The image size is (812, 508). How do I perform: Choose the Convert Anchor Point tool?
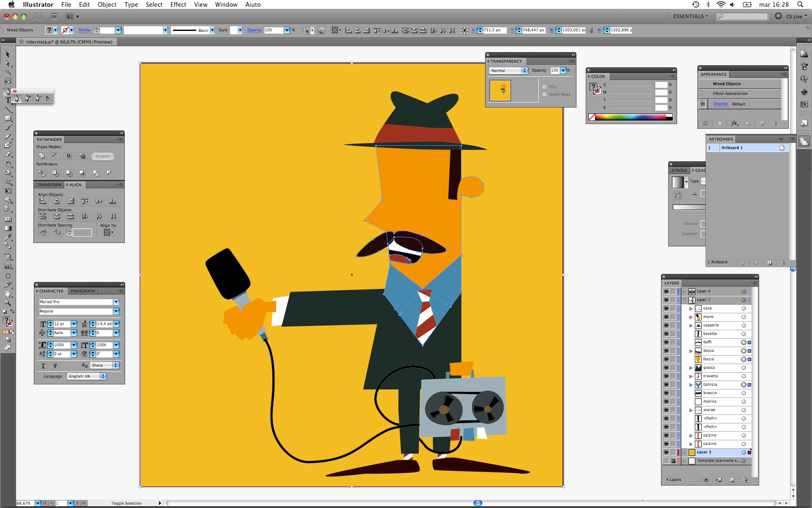(48, 98)
